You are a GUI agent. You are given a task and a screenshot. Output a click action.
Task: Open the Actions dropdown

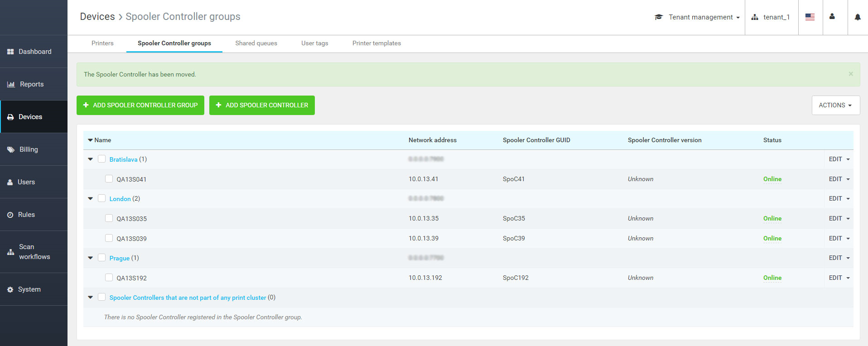pos(835,105)
